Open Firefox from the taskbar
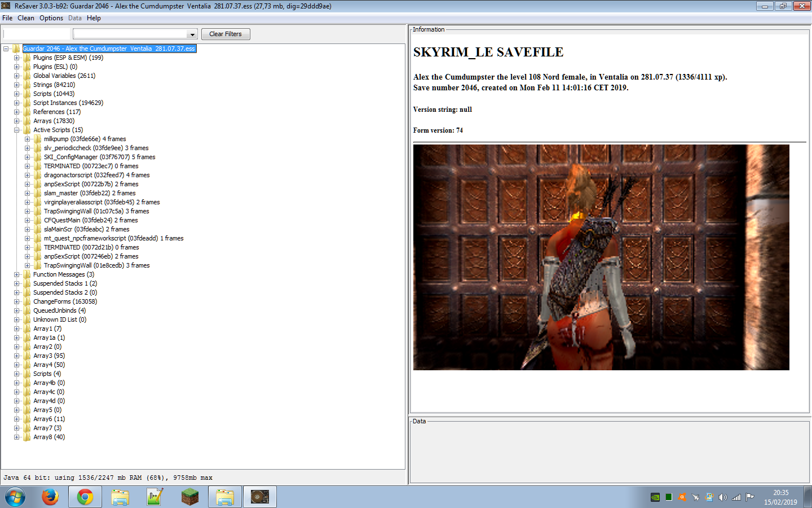Screen dimensions: 812x508 [50, 497]
